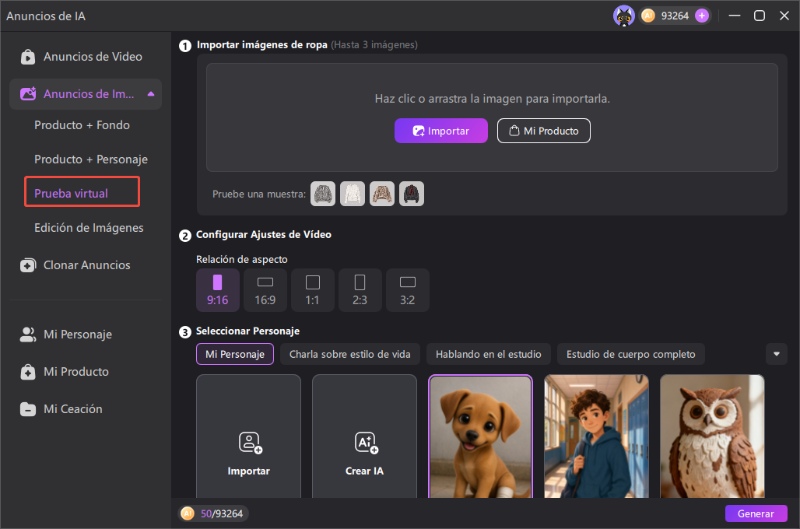Image resolution: width=800 pixels, height=529 pixels.
Task: Select 3:2 aspect ratio
Action: [x=408, y=290]
